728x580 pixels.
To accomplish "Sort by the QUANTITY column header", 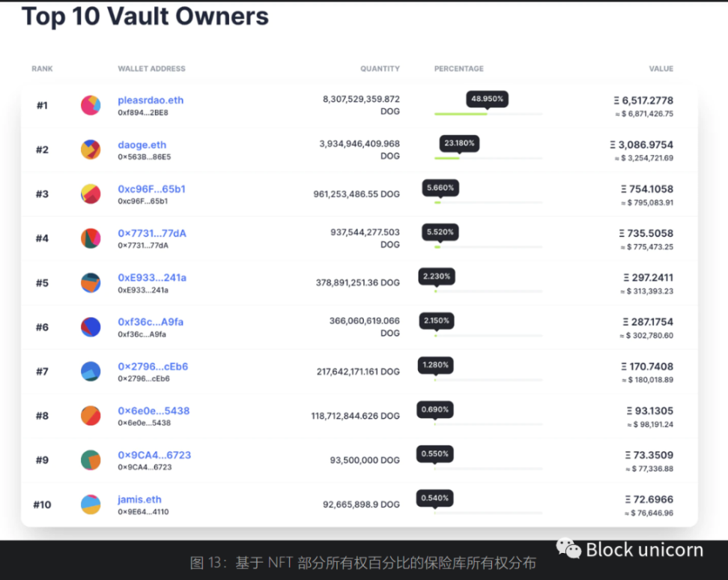I will click(380, 69).
